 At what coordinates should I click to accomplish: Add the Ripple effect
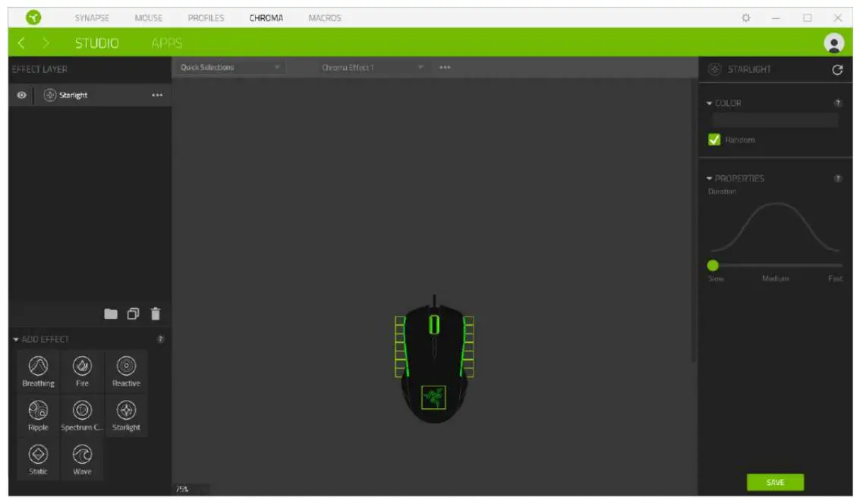[39, 415]
